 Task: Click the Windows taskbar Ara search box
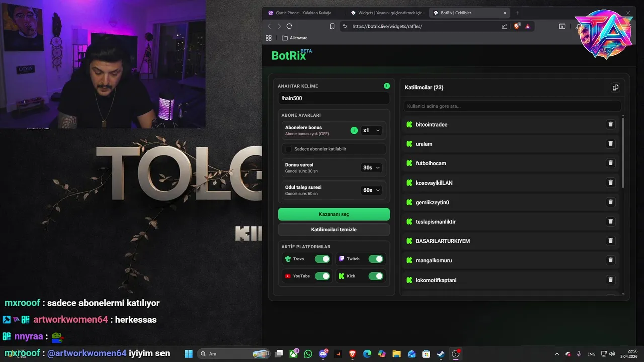click(x=234, y=354)
